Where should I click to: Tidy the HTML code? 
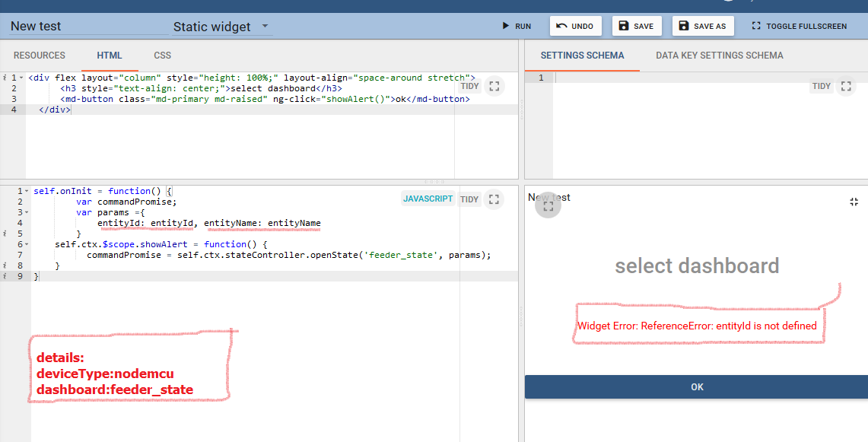[x=469, y=86]
